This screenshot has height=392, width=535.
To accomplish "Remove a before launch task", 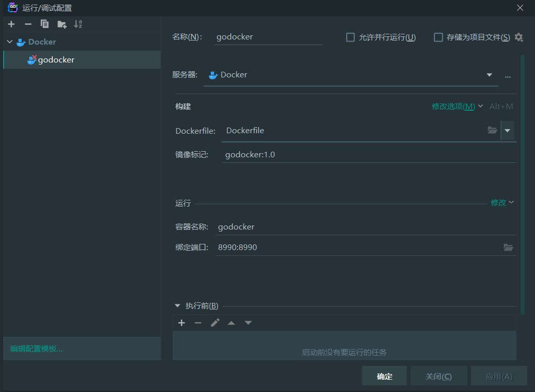I will coord(198,323).
